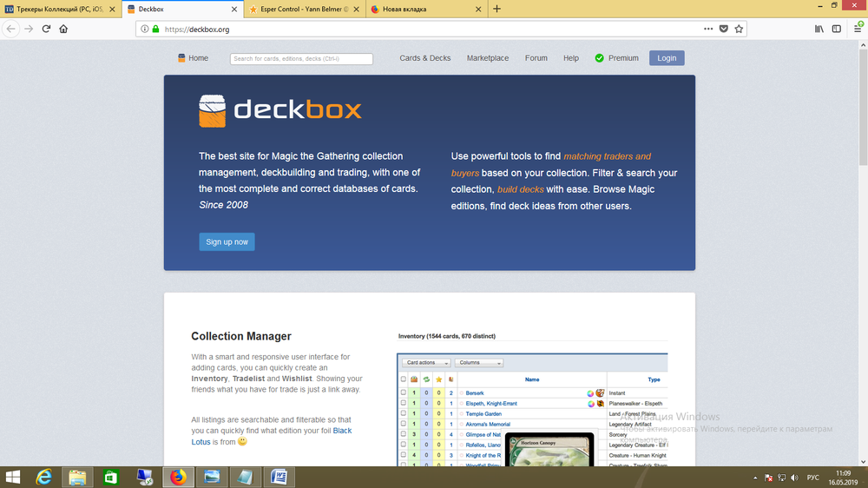Screen dimensions: 868x488
Task: Click the foil icon on Elspeth, Knight-Errant row
Action: coord(590,404)
